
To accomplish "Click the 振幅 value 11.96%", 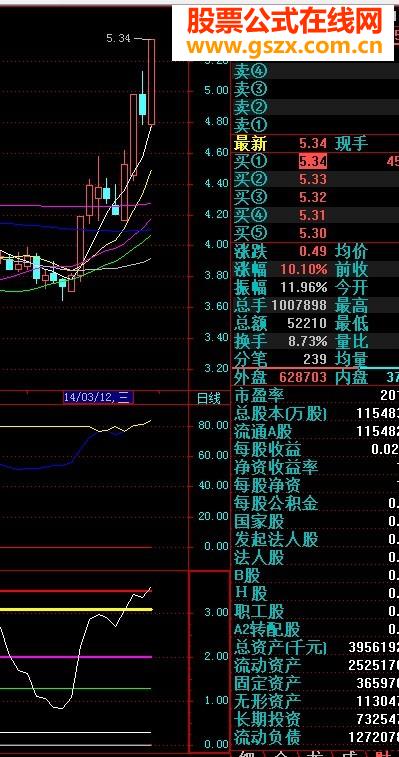I will [x=304, y=287].
